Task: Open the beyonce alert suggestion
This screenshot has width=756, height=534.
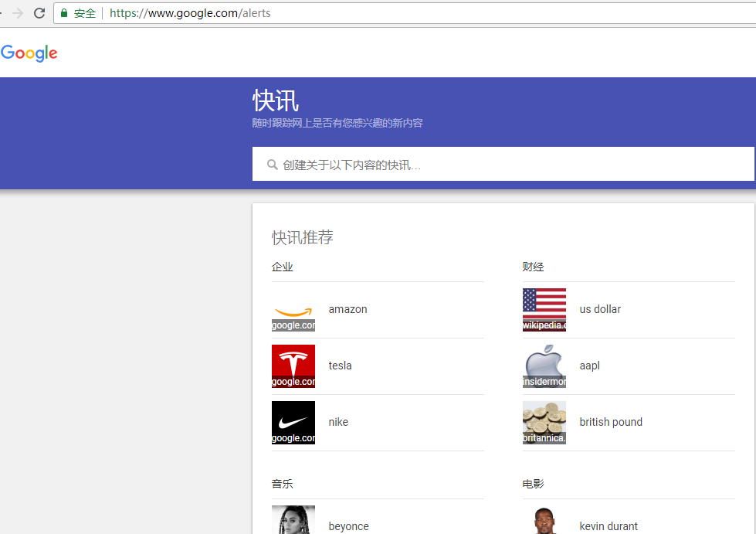Action: coord(348,525)
